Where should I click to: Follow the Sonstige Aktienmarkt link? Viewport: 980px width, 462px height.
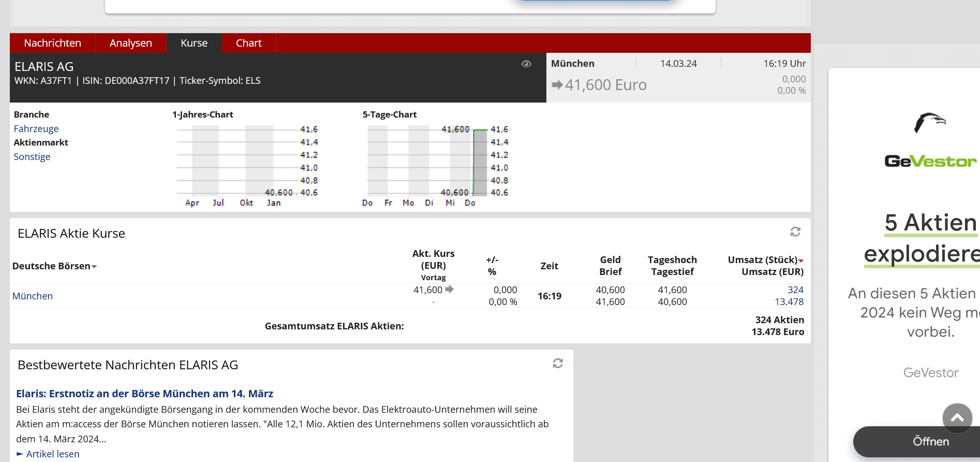(32, 156)
